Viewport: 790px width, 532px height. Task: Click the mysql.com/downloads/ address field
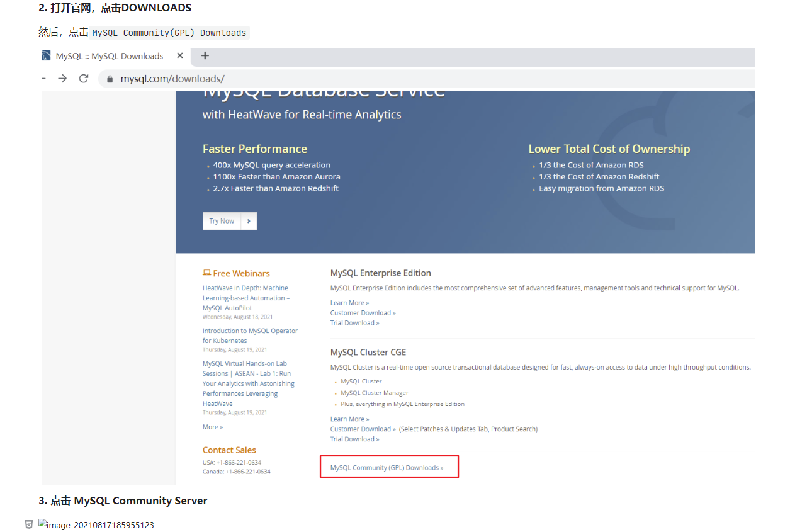tap(427, 79)
